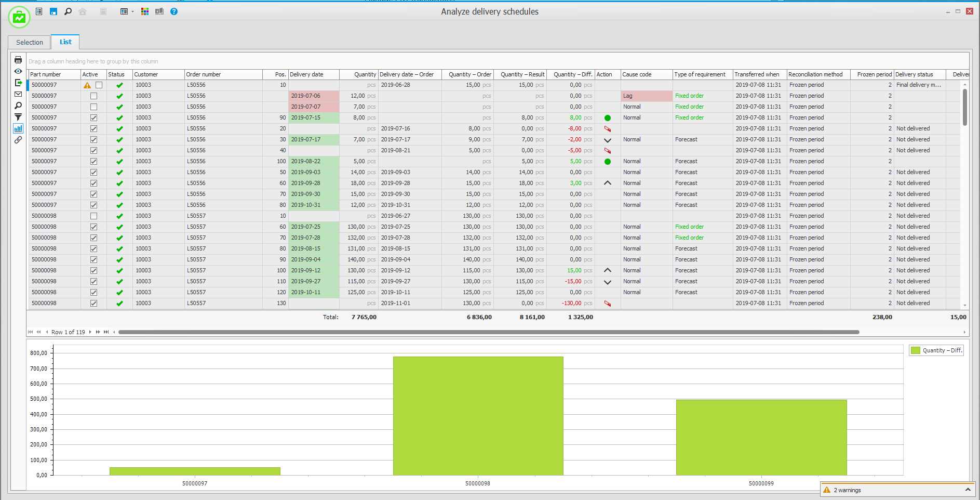Click the envelope email icon in the sidebar
This screenshot has width=980, height=500.
pos(18,95)
